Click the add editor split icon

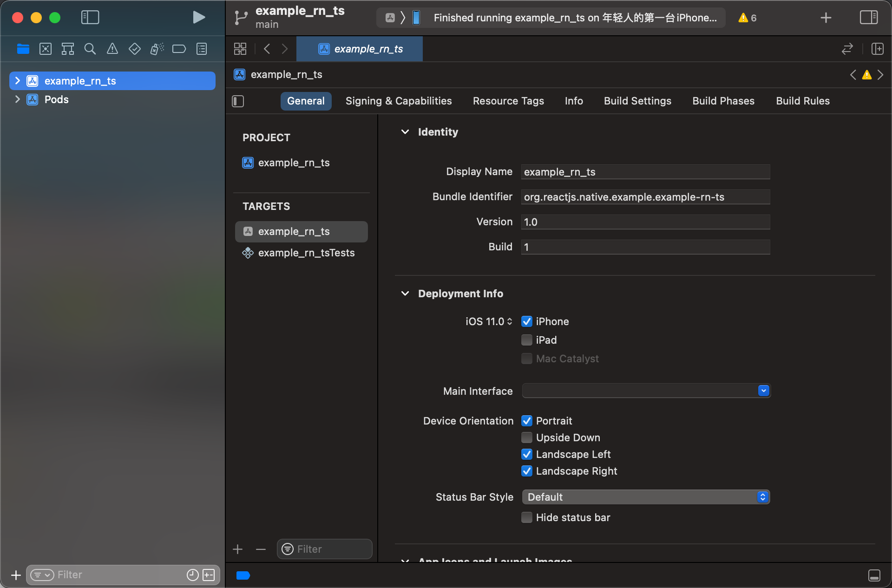tap(877, 49)
